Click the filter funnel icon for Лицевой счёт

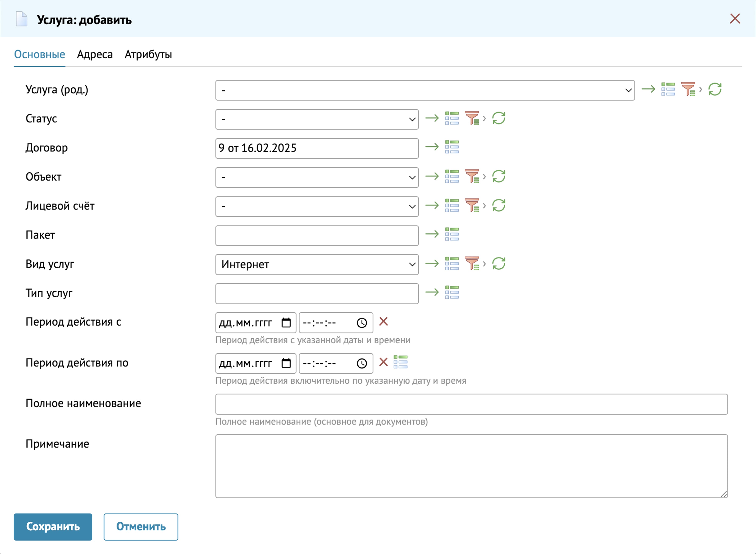click(472, 205)
